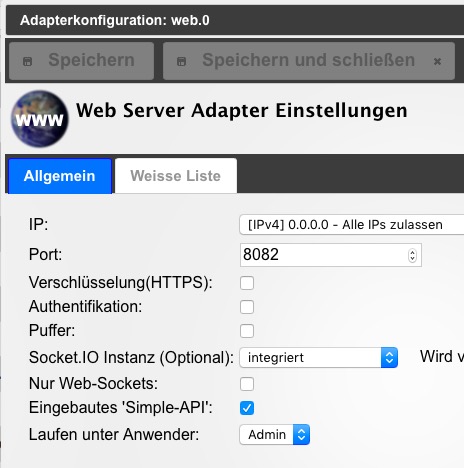Click the Adapterkonfiguration: web.0 title bar

[235, 20]
